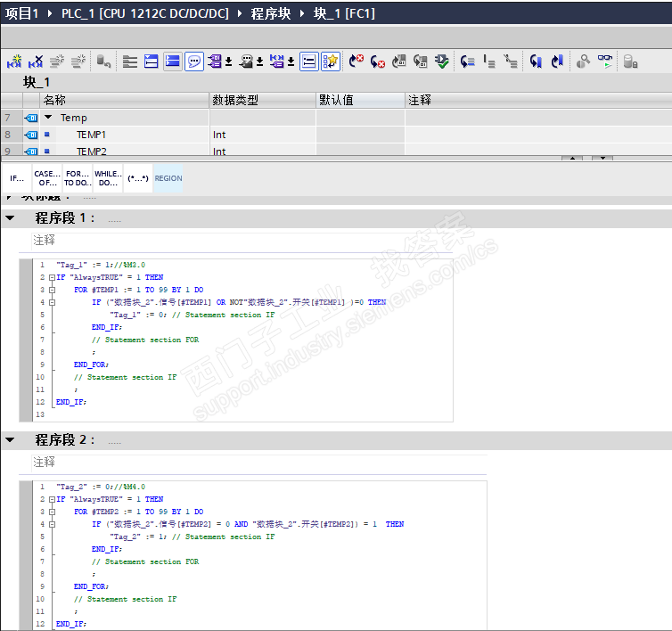Click the Go to previous bookmark icon
Viewport: 672px width, 631px height.
click(x=557, y=61)
